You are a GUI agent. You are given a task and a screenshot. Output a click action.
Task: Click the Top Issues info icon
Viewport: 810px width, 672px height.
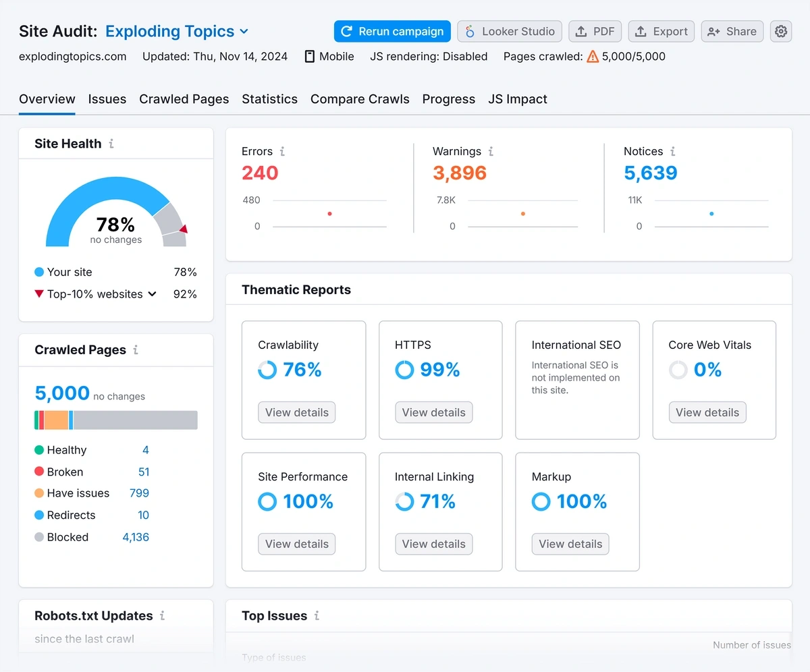coord(317,615)
